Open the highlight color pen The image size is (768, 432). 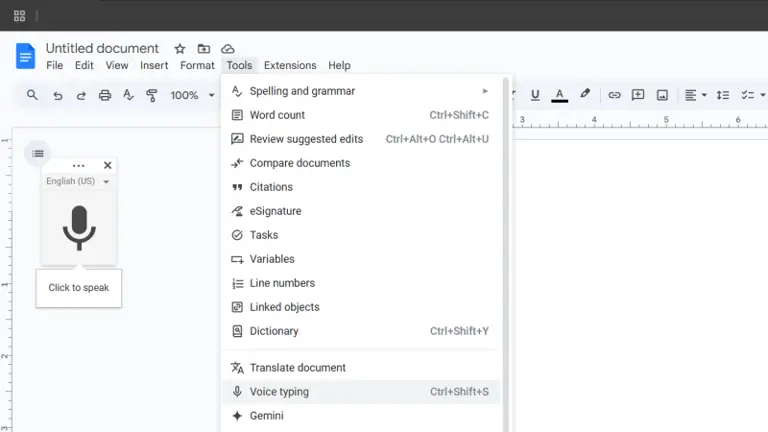click(585, 94)
